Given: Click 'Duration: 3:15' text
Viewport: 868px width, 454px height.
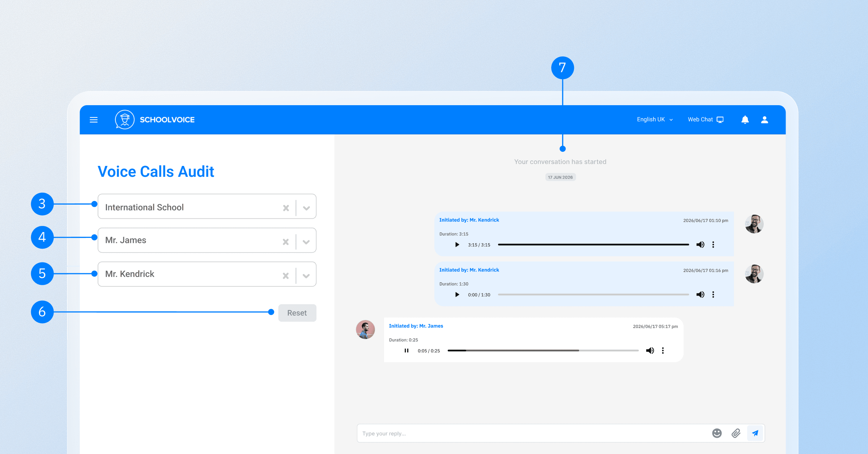Looking at the screenshot, I should pos(454,234).
